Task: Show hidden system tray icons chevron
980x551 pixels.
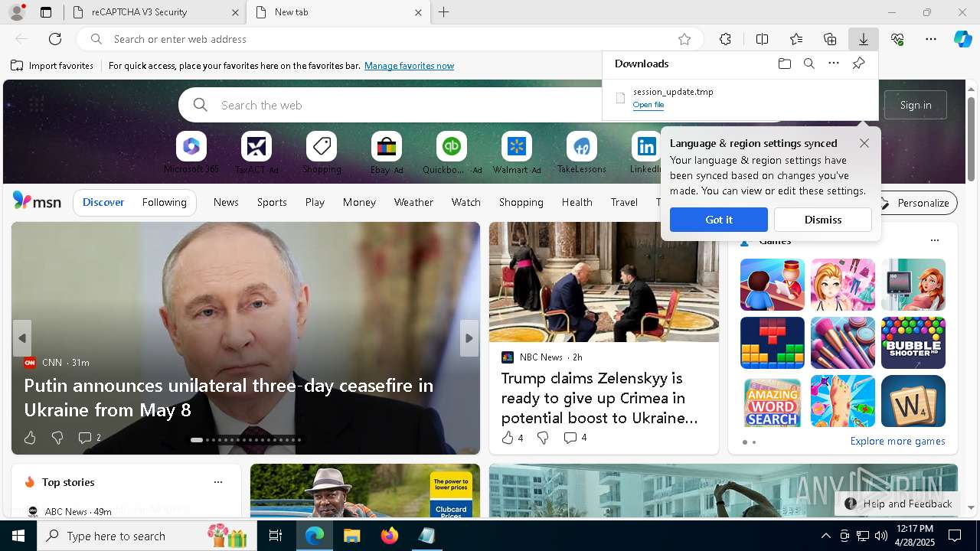Action: [825, 536]
